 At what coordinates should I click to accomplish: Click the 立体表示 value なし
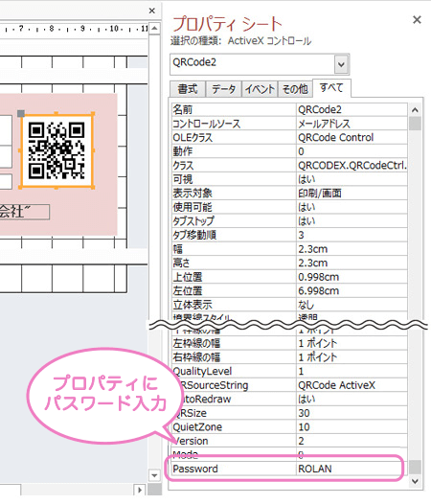click(352, 305)
